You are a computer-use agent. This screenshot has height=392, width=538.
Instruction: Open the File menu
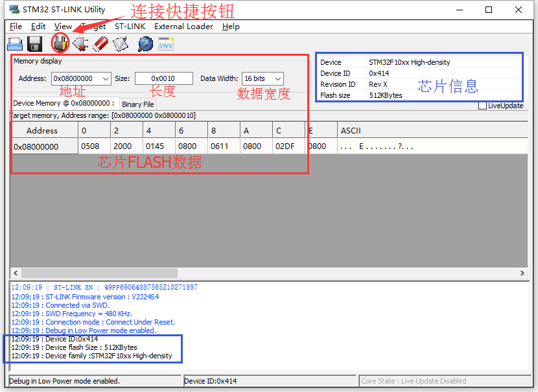(x=16, y=27)
